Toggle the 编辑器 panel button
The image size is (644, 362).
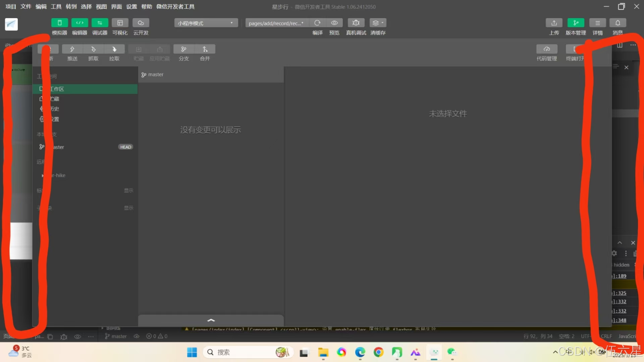coord(79,23)
